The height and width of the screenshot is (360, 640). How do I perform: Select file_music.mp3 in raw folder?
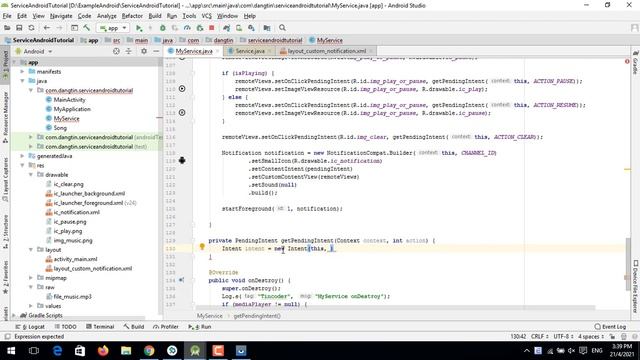(72, 297)
